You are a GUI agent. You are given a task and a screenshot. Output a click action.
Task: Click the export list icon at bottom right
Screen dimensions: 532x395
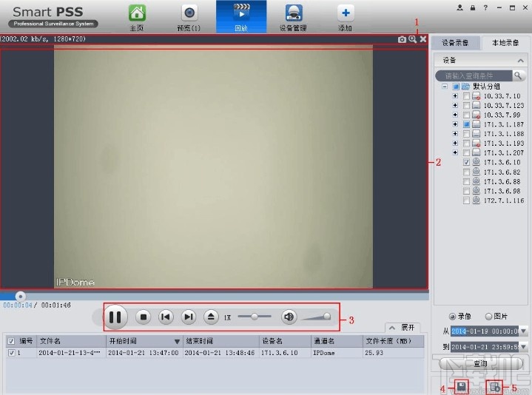(495, 387)
